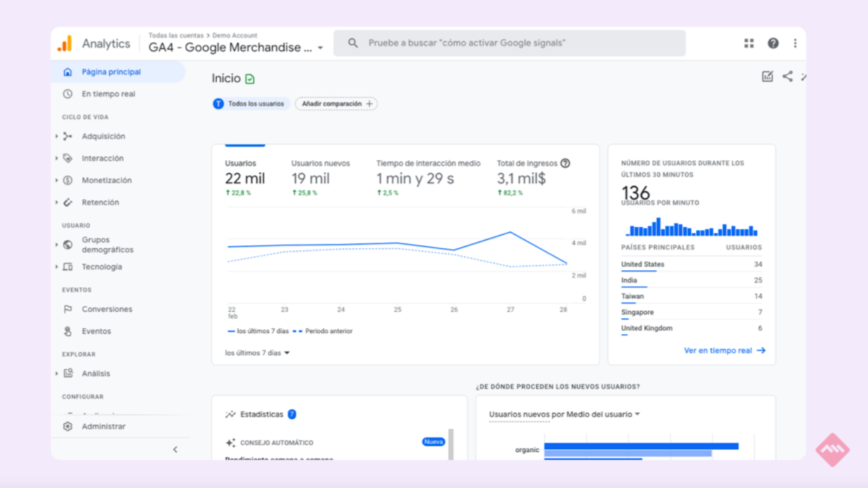The width and height of the screenshot is (868, 488).
Task: Select the Total de ingresos metric tab
Action: point(533,177)
